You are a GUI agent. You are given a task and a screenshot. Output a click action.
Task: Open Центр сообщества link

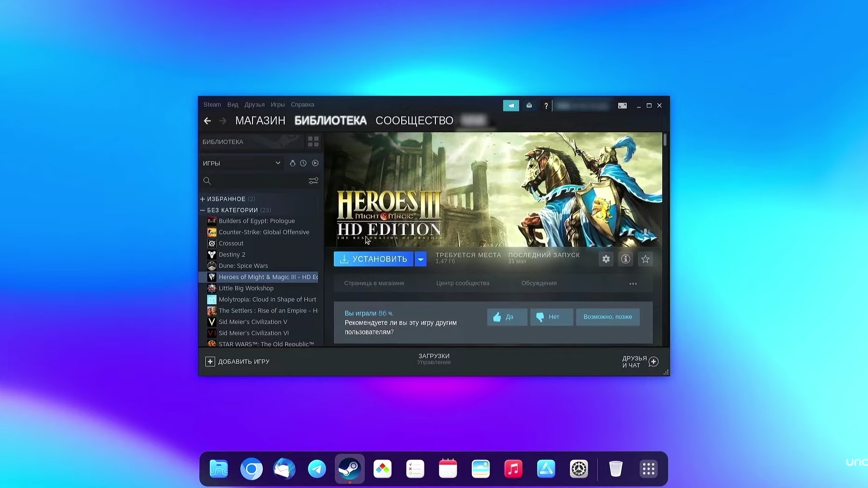coord(463,283)
